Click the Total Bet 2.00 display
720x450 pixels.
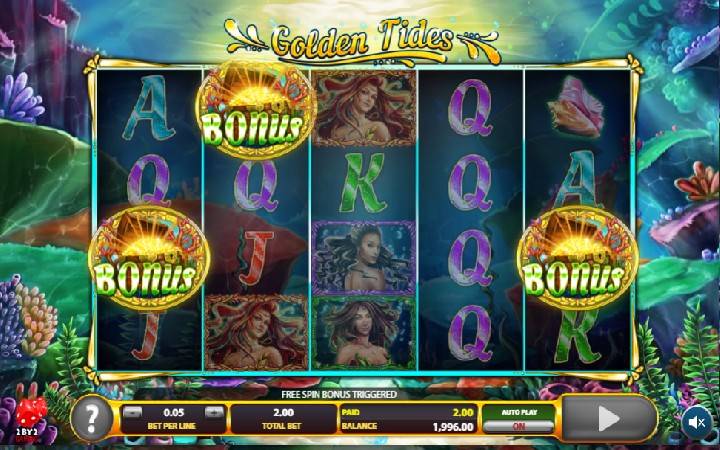283,419
